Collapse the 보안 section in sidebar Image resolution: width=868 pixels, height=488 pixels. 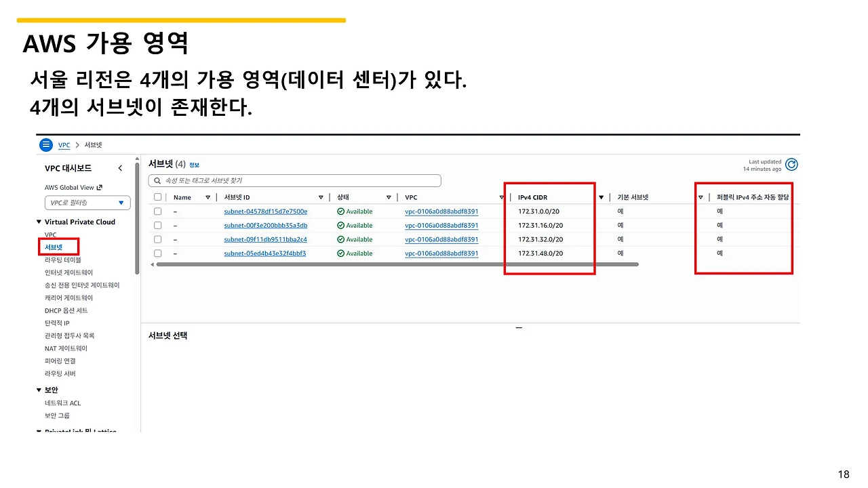[39, 390]
